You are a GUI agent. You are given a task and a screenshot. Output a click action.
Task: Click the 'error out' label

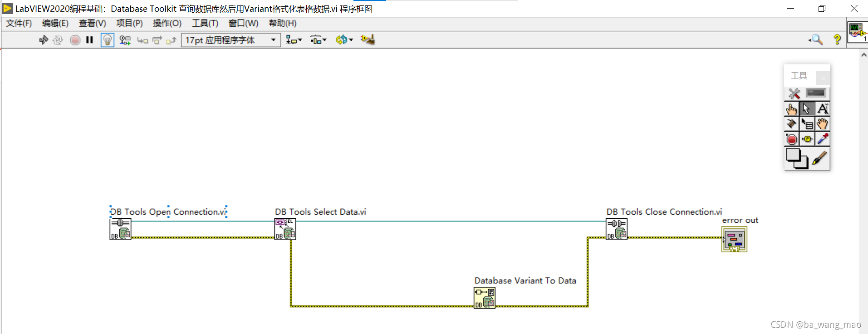coord(740,221)
